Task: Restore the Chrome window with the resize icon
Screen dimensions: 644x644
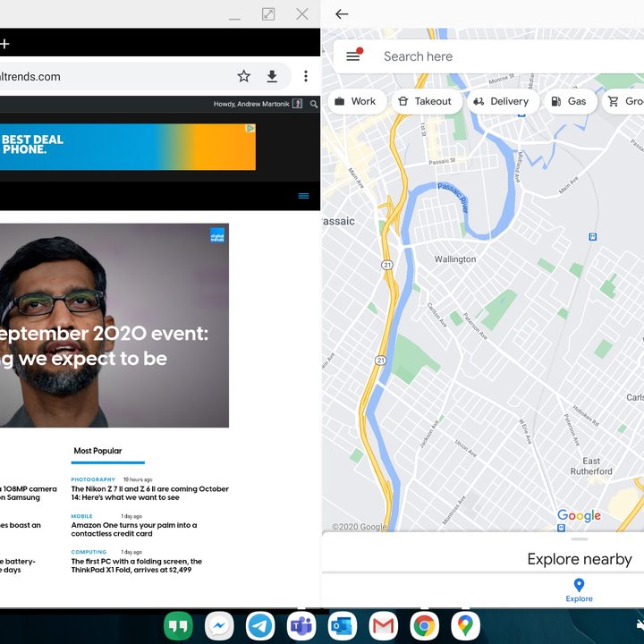Action: pos(268,14)
